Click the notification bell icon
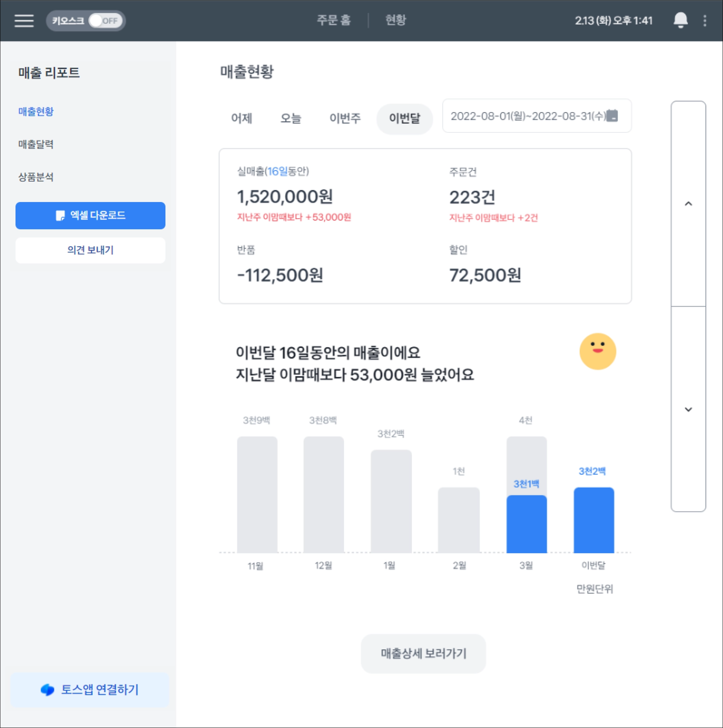Viewport: 723px width, 728px height. click(x=680, y=20)
